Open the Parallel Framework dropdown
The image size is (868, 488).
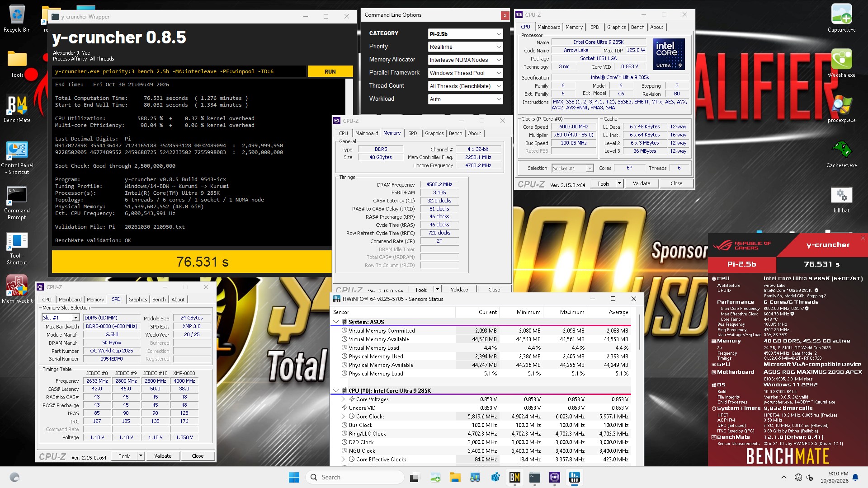pyautogui.click(x=465, y=73)
